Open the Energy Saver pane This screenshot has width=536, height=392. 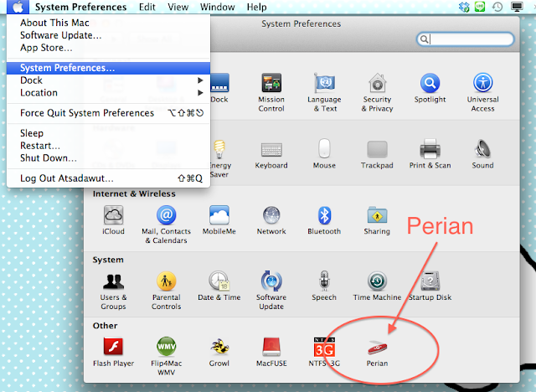(x=219, y=149)
